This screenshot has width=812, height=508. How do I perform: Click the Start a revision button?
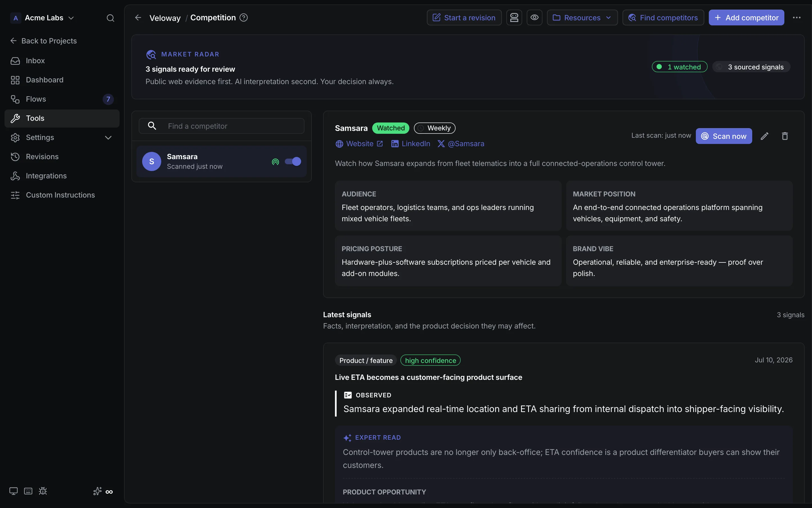(464, 17)
